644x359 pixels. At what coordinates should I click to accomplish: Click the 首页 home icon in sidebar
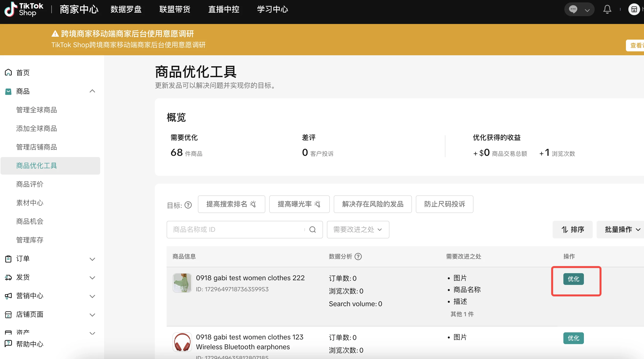(x=8, y=72)
